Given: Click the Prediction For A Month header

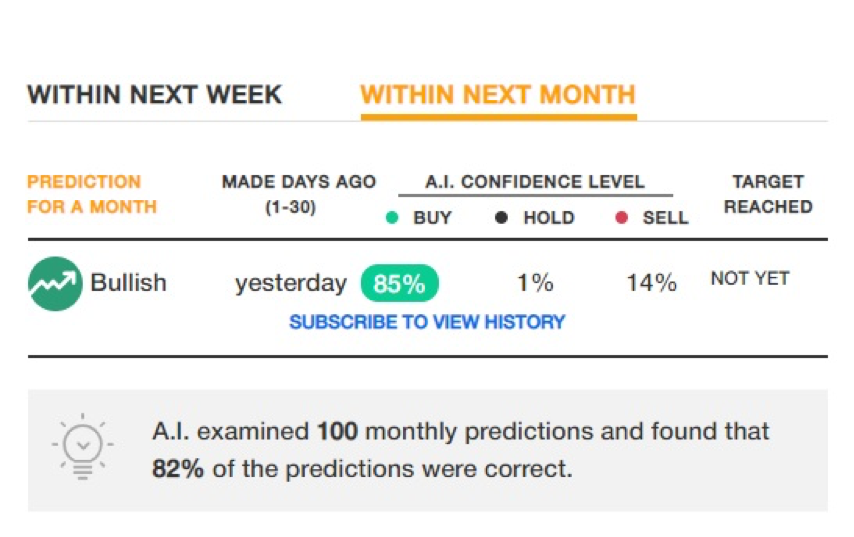Looking at the screenshot, I should (x=92, y=194).
